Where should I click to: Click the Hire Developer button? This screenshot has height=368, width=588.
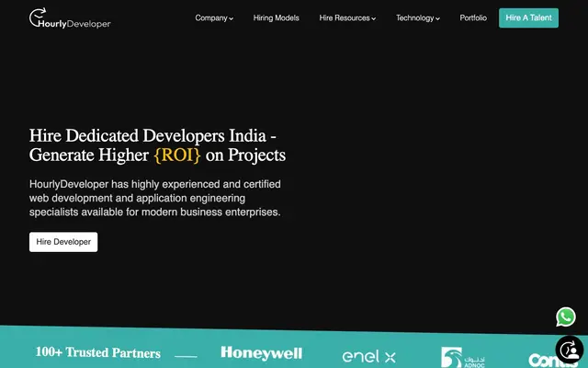tap(63, 242)
